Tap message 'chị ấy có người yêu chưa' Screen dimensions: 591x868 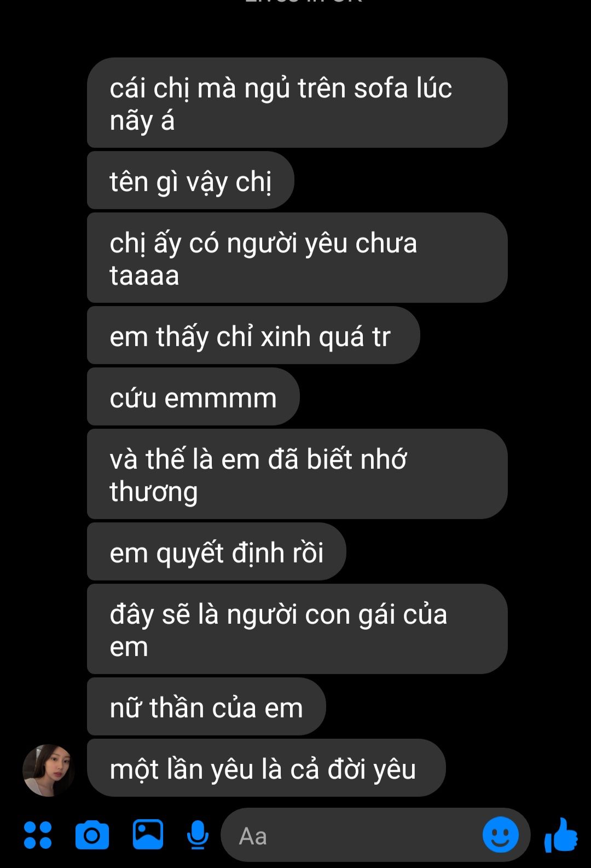click(x=297, y=258)
